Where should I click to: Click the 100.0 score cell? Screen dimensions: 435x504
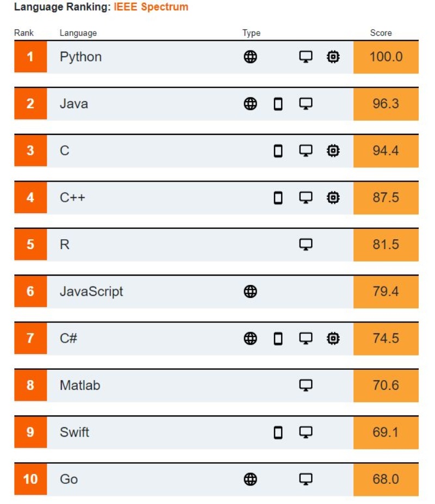386,57
